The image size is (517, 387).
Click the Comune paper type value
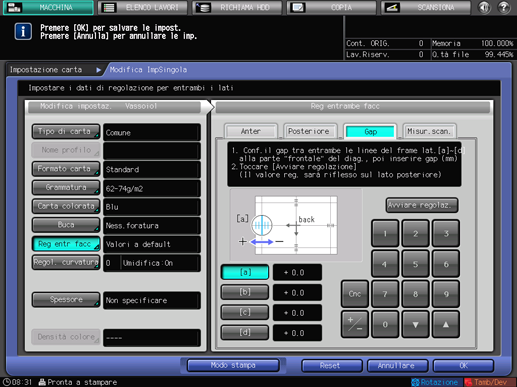coord(152,132)
